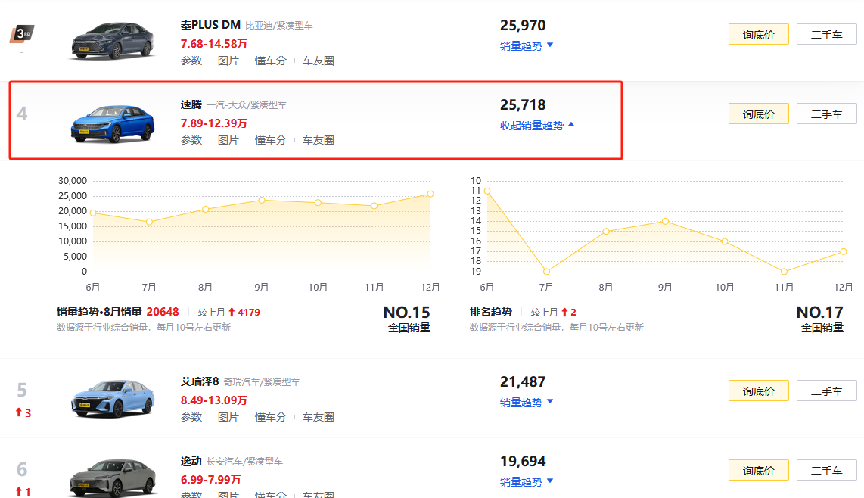
Task: Open 懂车分 link for 速腾
Action: pos(270,140)
